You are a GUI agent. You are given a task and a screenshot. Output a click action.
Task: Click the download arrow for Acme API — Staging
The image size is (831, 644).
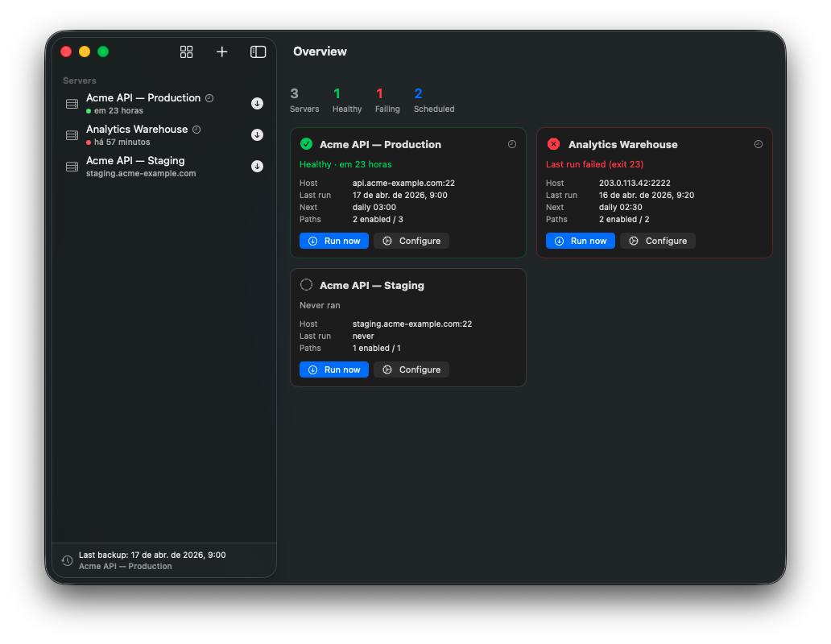257,166
